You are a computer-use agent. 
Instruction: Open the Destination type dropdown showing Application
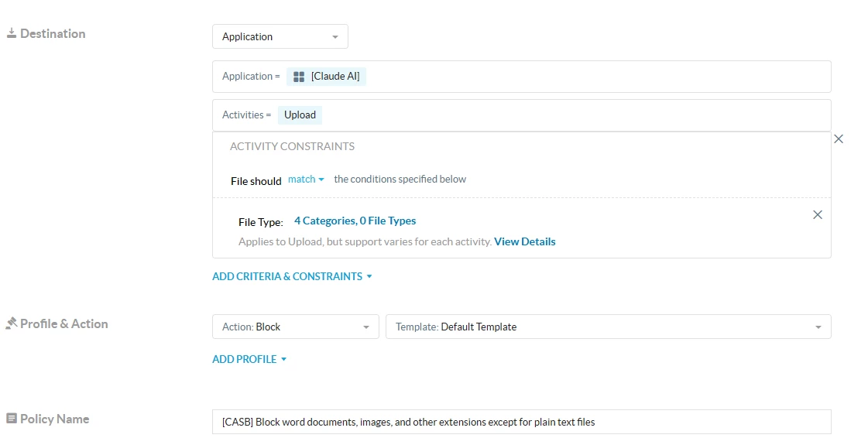[280, 36]
